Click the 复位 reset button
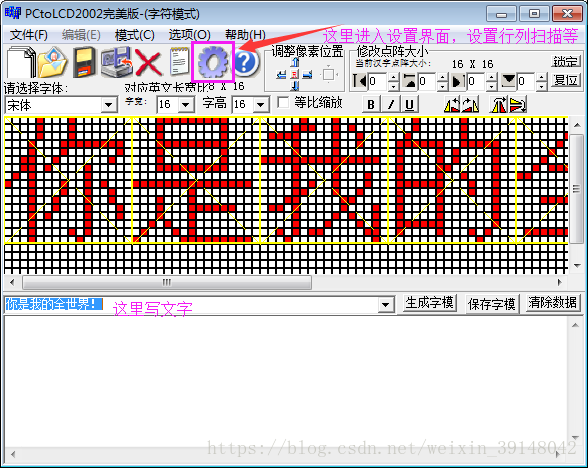Screen dimensions: 588x468 tap(566, 80)
